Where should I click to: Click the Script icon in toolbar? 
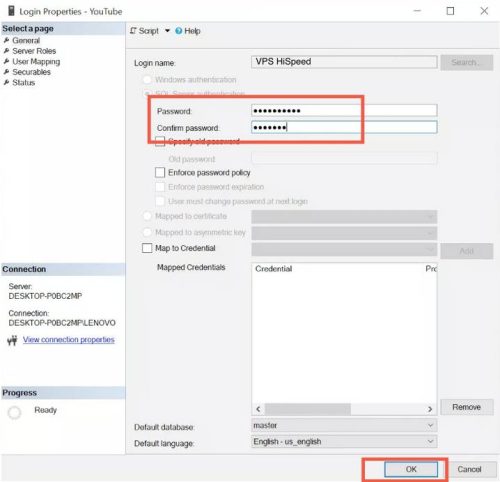coord(133,31)
